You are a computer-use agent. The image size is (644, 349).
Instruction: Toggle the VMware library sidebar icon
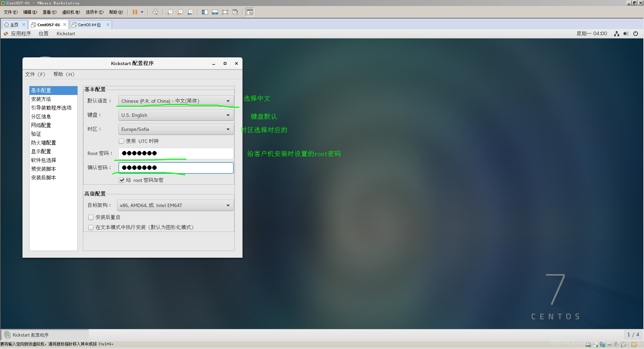pyautogui.click(x=205, y=12)
